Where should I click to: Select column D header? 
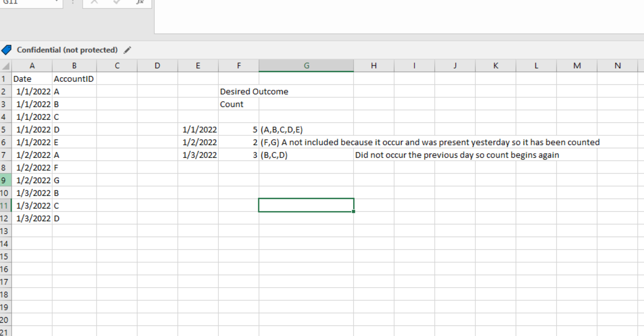pos(157,65)
